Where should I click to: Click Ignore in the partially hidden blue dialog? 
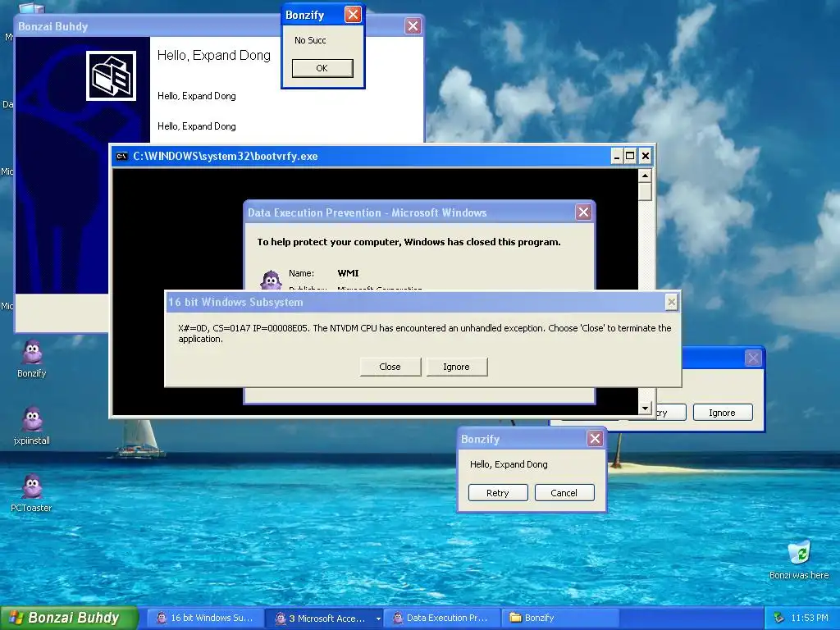pyautogui.click(x=722, y=413)
